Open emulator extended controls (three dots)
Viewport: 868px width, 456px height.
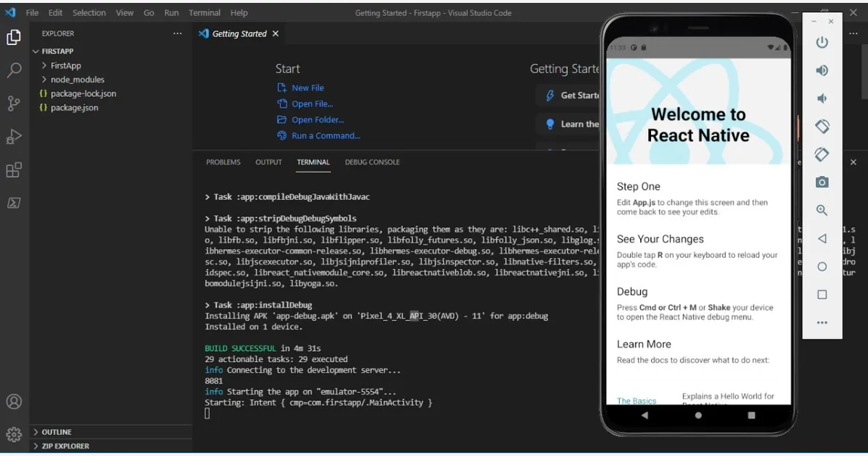[x=822, y=323]
